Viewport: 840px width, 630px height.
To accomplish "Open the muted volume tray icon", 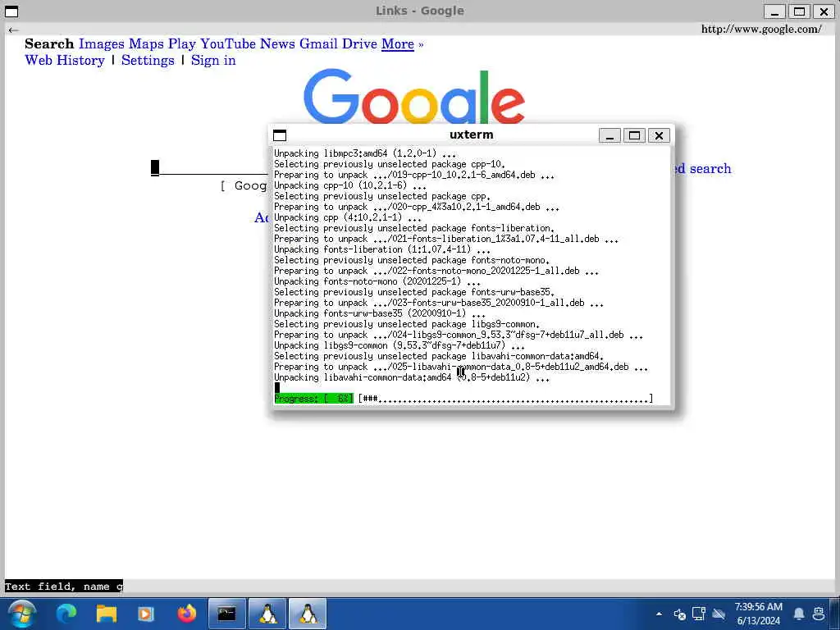I will click(x=680, y=614).
